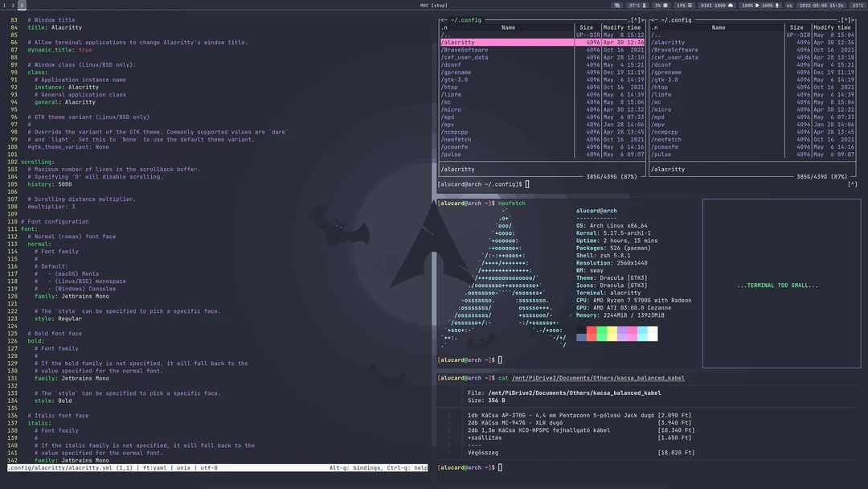Sort left file panel by Size column
The height and width of the screenshot is (489, 868).
click(587, 27)
